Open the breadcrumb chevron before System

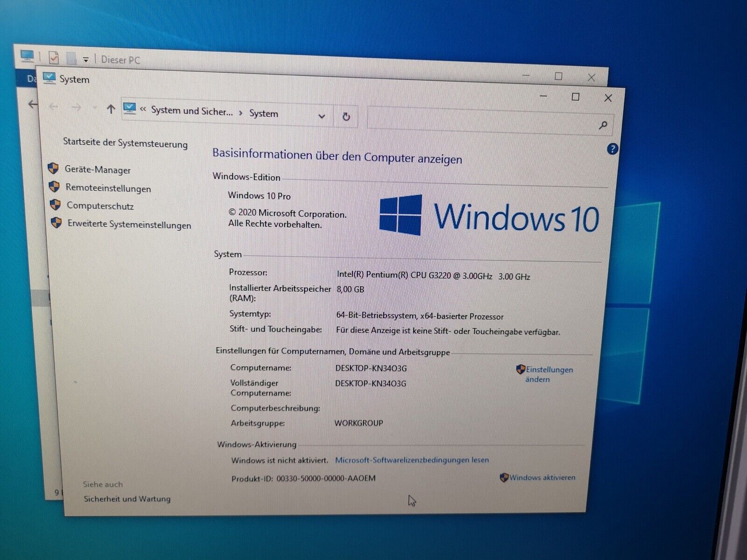241,113
